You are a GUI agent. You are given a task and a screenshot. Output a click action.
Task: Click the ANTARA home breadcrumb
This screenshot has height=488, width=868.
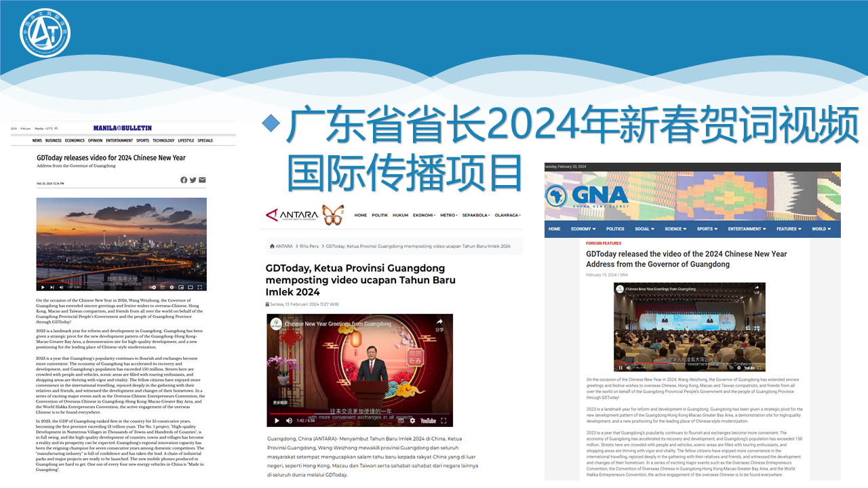(281, 246)
